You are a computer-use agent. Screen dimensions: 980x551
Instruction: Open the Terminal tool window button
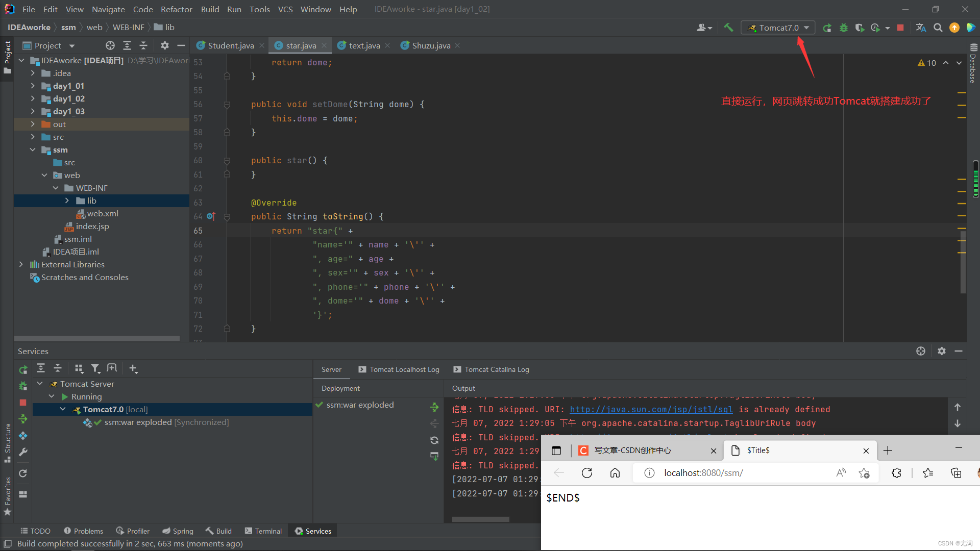(263, 531)
